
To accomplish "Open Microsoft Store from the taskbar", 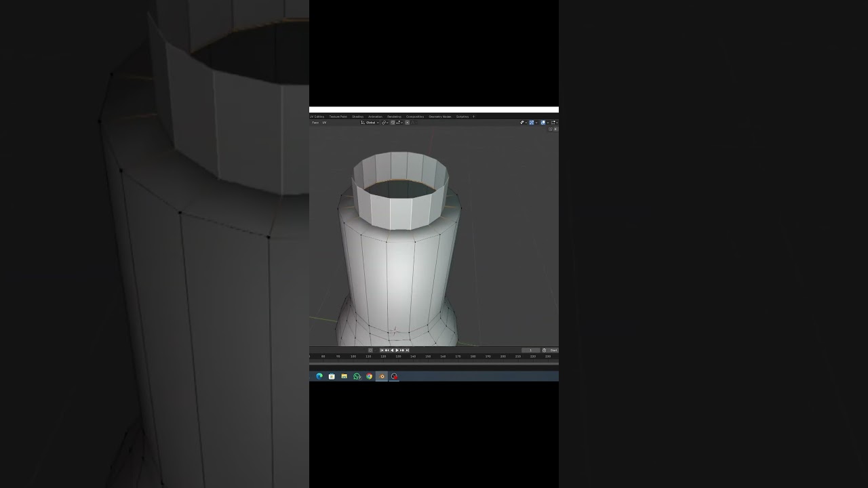I will (332, 376).
